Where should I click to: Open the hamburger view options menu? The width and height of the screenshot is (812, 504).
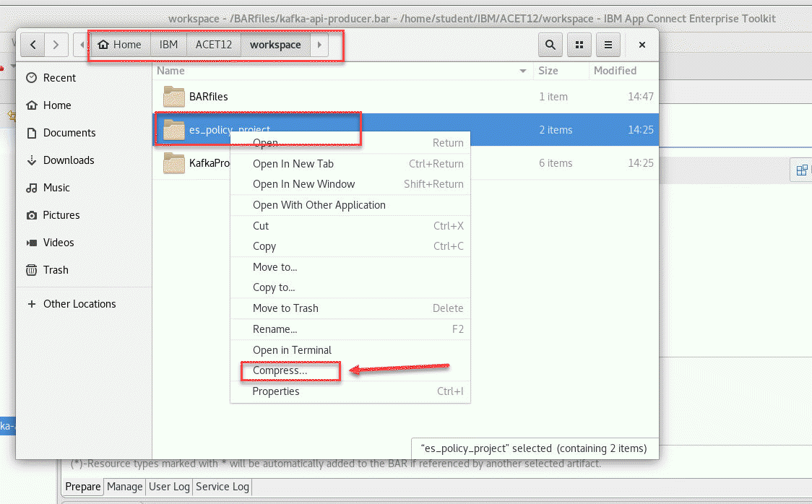coord(608,45)
